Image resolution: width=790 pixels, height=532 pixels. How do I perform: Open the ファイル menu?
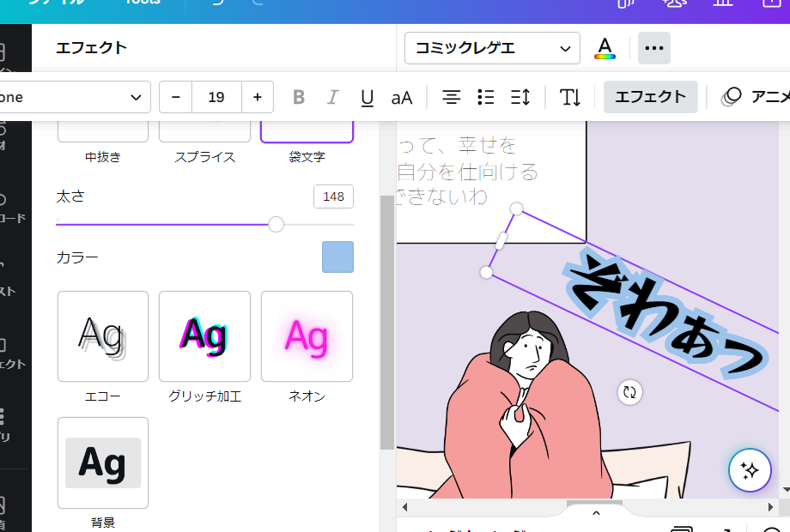click(57, 3)
